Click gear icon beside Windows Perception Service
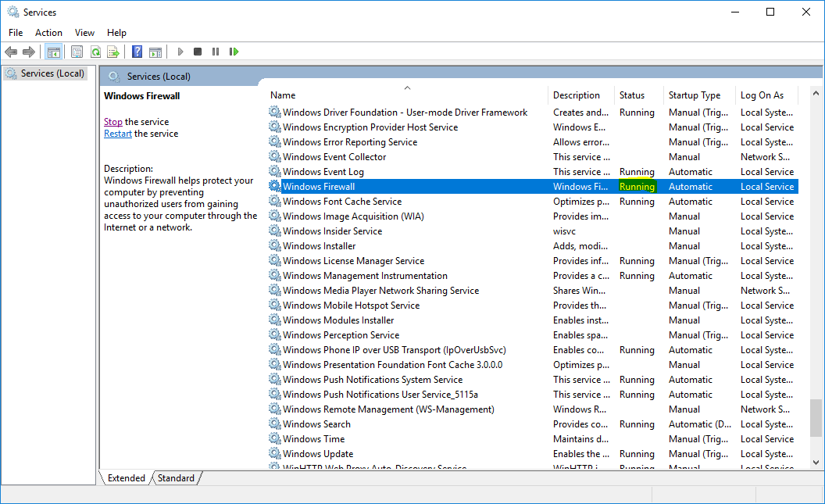The height and width of the screenshot is (504, 825). coord(275,334)
